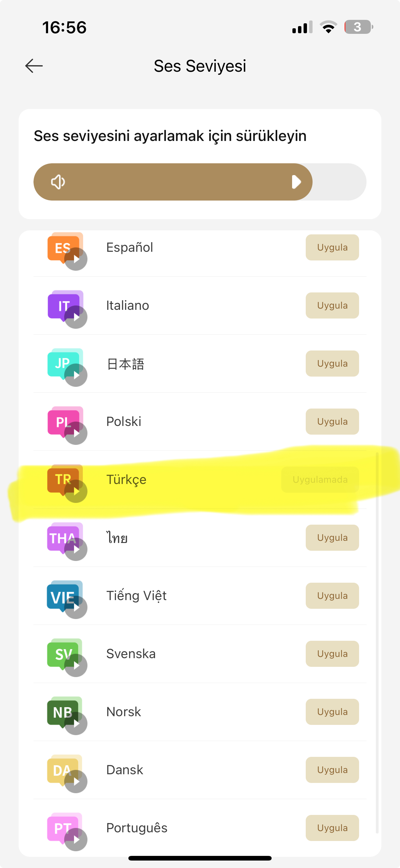Play the Norsk NB voice sample

76,723
